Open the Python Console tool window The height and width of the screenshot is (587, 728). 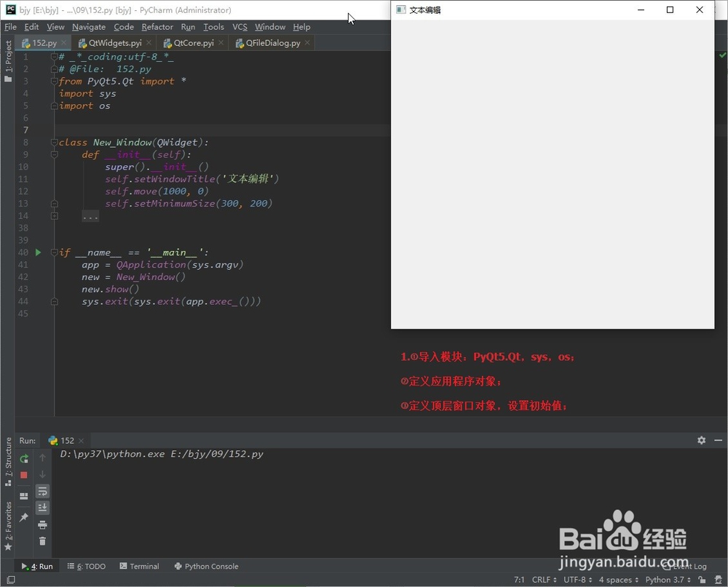207,566
